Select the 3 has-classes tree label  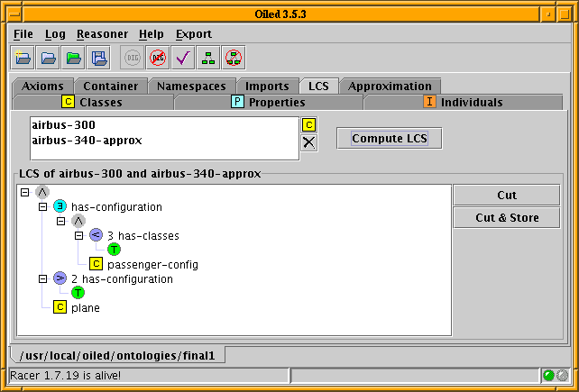tap(143, 235)
